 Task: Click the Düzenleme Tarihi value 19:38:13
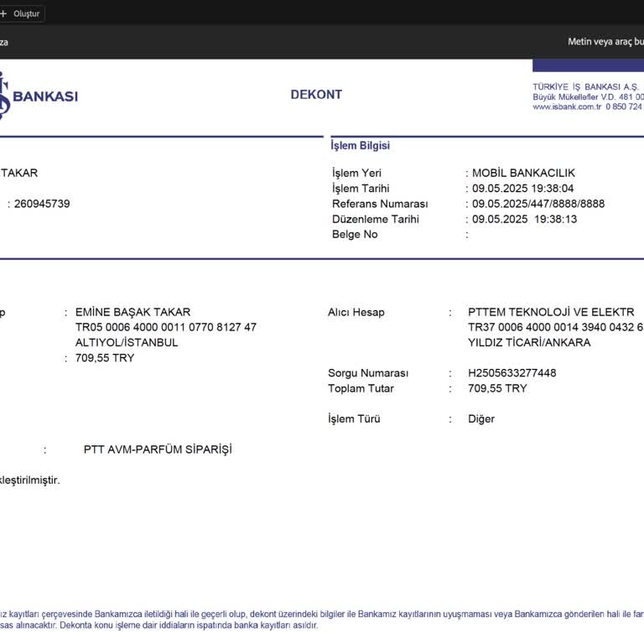click(x=524, y=220)
